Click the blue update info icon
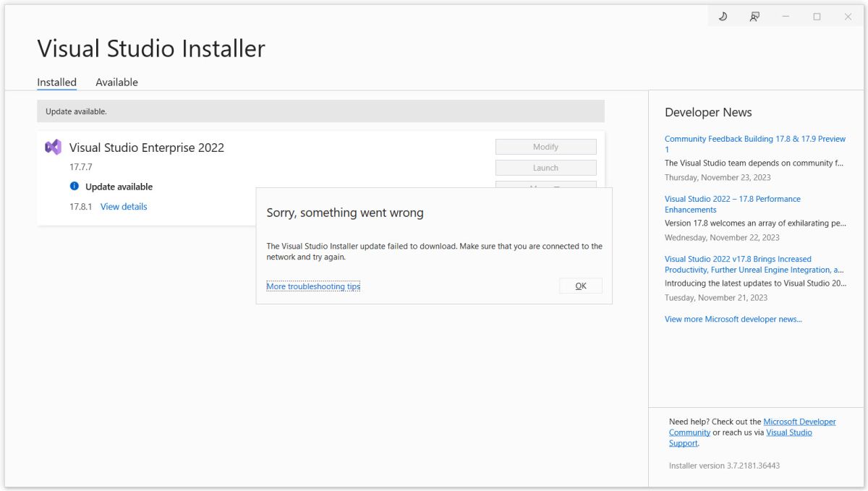This screenshot has width=868, height=491. (x=74, y=187)
